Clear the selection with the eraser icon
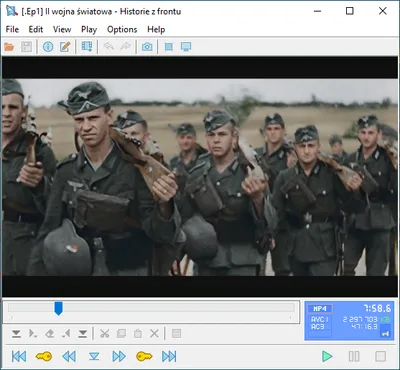The image size is (400, 370). (x=50, y=333)
